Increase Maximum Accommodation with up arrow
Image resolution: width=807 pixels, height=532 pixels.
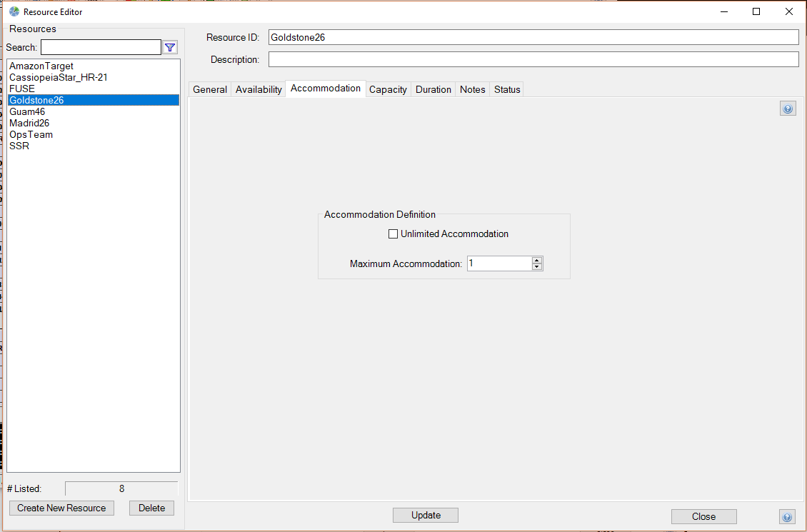(x=537, y=260)
